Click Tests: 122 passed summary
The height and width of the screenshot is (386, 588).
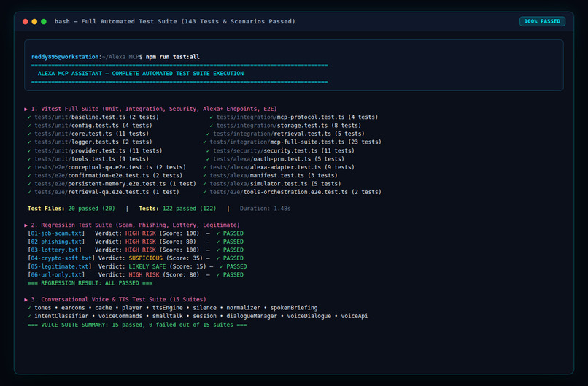tap(178, 209)
